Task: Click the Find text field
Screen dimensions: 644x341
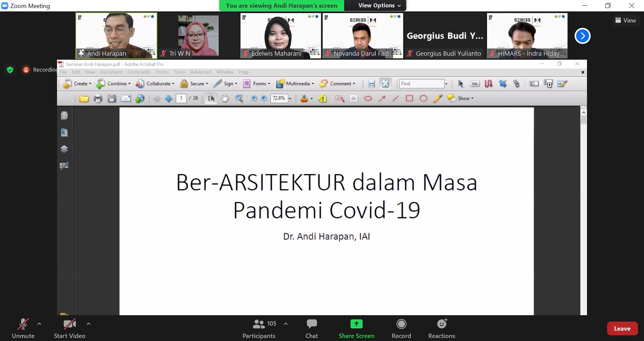Action: 421,84
